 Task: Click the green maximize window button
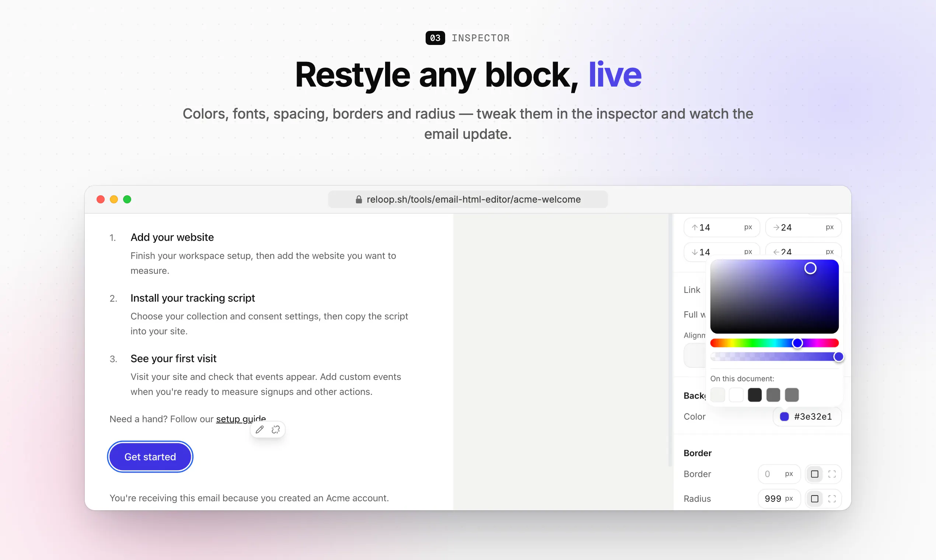pyautogui.click(x=127, y=199)
